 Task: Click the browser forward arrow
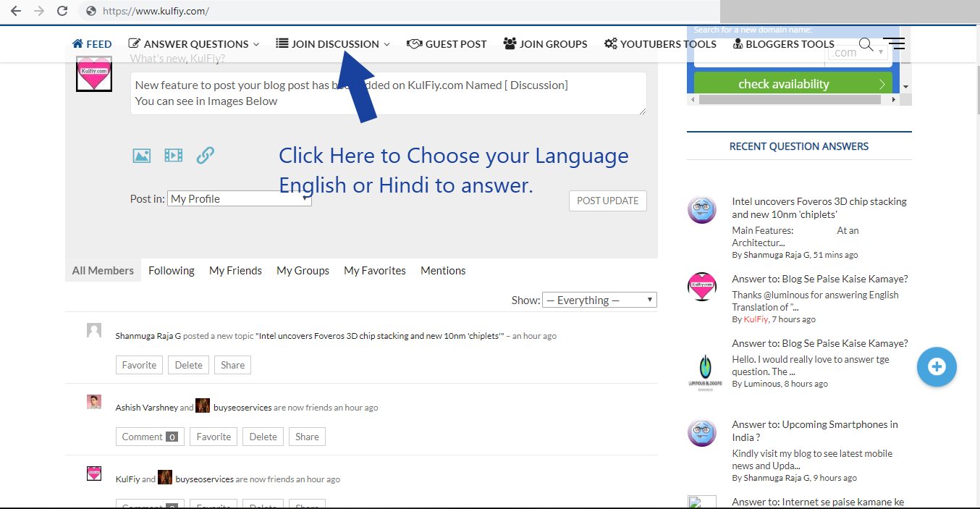(39, 11)
